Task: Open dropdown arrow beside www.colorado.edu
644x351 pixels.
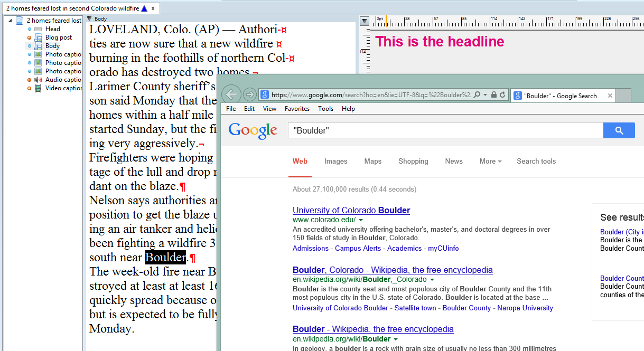Action: (x=361, y=220)
